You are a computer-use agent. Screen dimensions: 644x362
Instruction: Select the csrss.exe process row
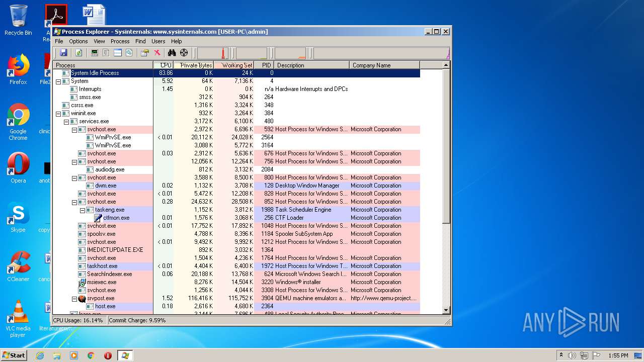coord(236,105)
